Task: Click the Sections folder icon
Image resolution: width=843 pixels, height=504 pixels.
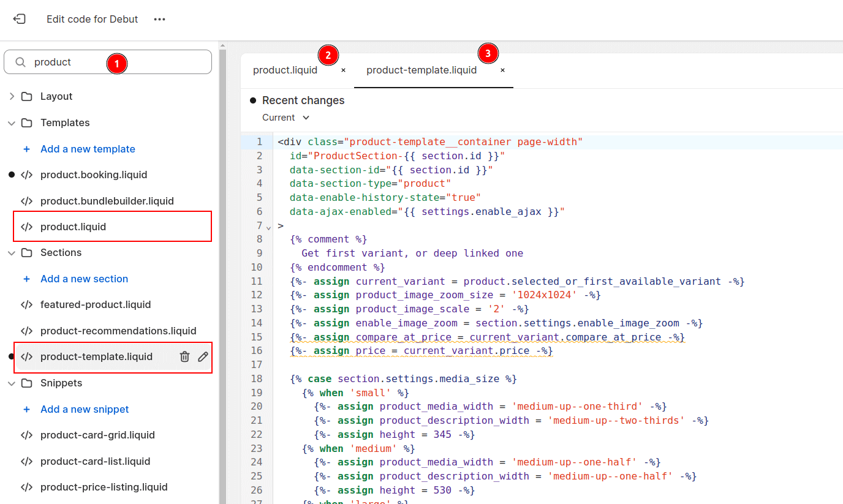Action: point(26,252)
